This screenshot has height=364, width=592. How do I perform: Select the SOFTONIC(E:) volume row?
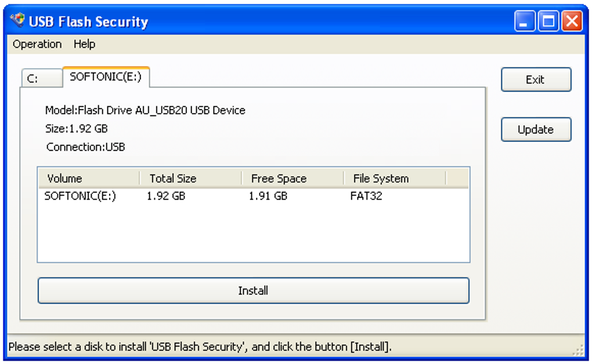coord(80,196)
